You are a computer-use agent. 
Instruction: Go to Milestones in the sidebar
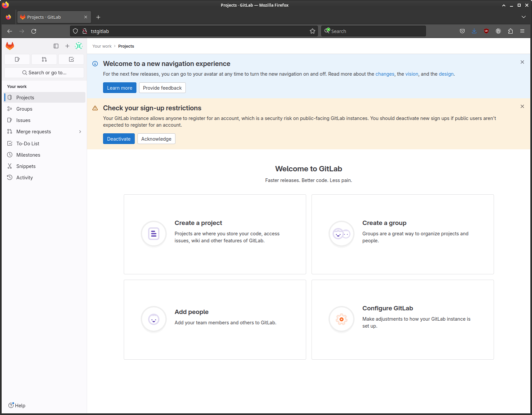[28, 155]
